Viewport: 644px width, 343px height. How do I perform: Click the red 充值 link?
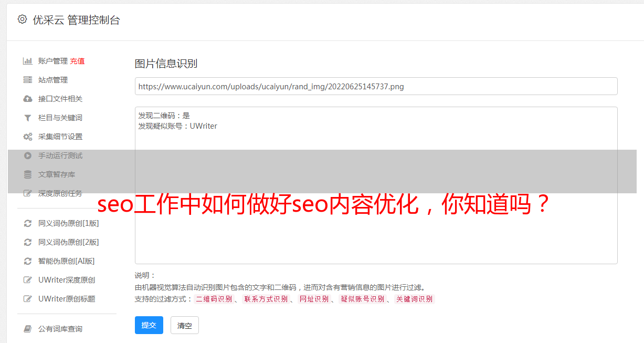pyautogui.click(x=77, y=61)
